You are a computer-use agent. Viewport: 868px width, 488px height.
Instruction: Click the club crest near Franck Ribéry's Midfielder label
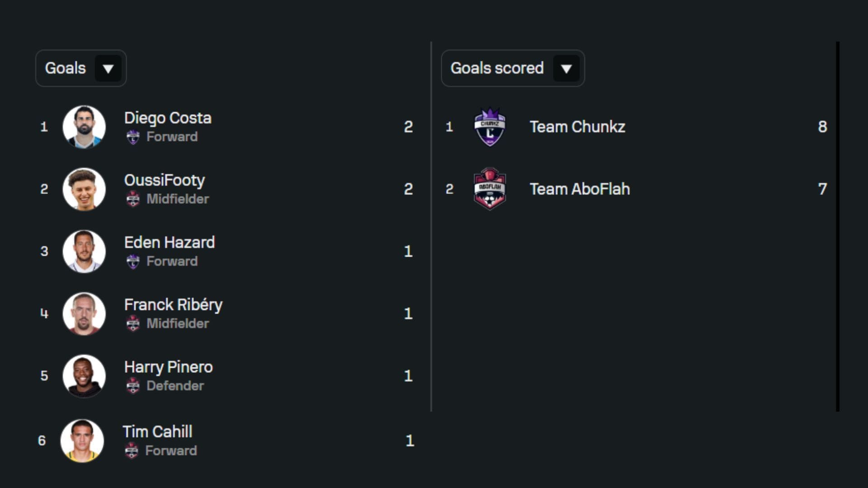pyautogui.click(x=133, y=324)
